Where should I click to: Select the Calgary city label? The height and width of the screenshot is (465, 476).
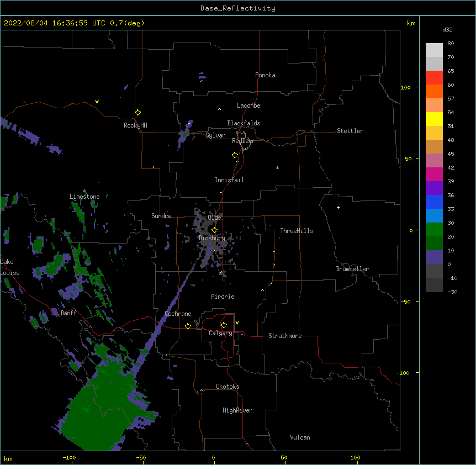[x=221, y=333]
